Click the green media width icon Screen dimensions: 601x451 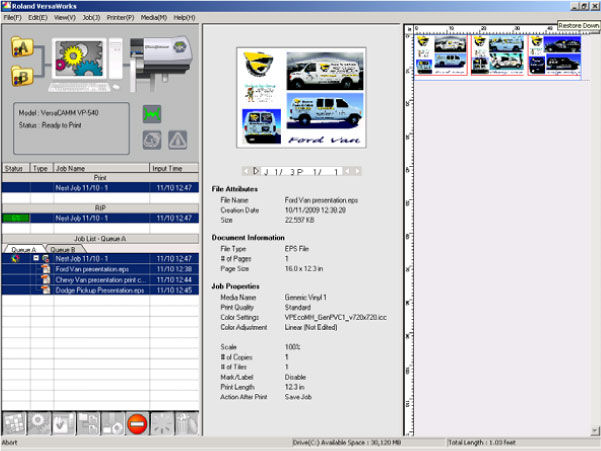[x=152, y=114]
